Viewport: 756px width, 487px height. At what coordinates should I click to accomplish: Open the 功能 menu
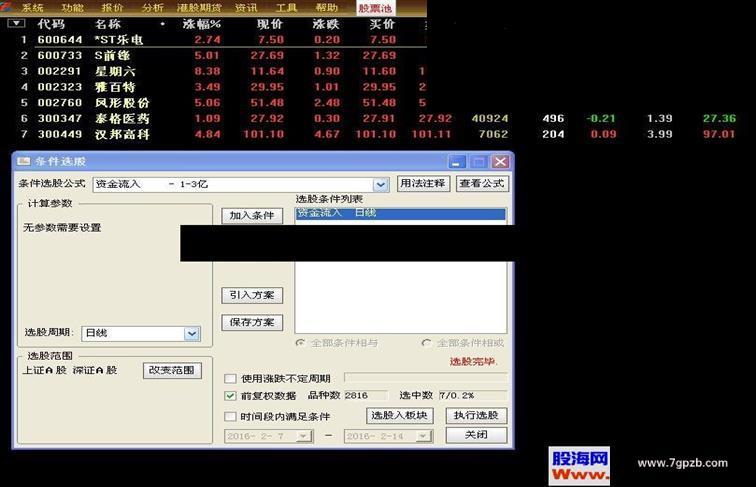coord(72,7)
